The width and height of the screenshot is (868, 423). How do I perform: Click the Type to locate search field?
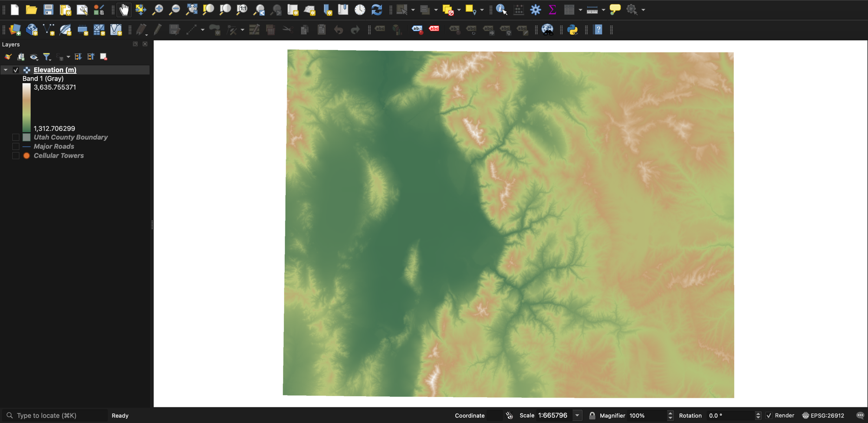[55, 416]
